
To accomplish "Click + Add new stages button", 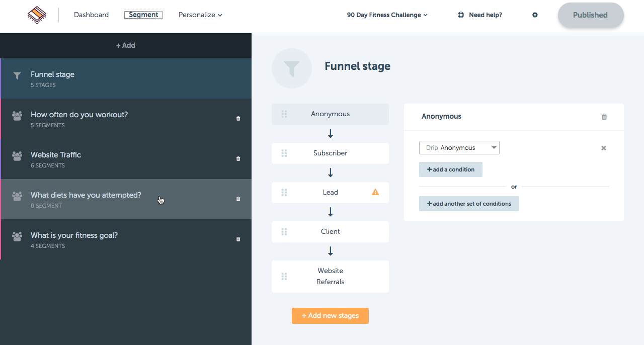I will click(330, 316).
